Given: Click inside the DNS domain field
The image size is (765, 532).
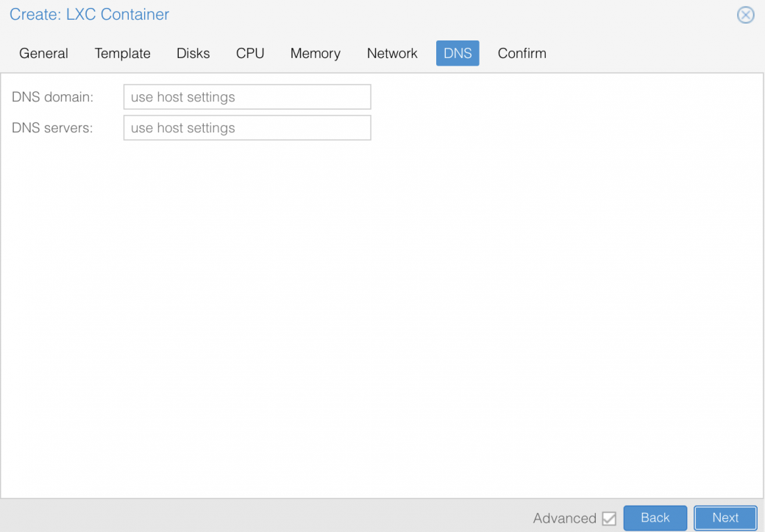Looking at the screenshot, I should click(x=246, y=96).
